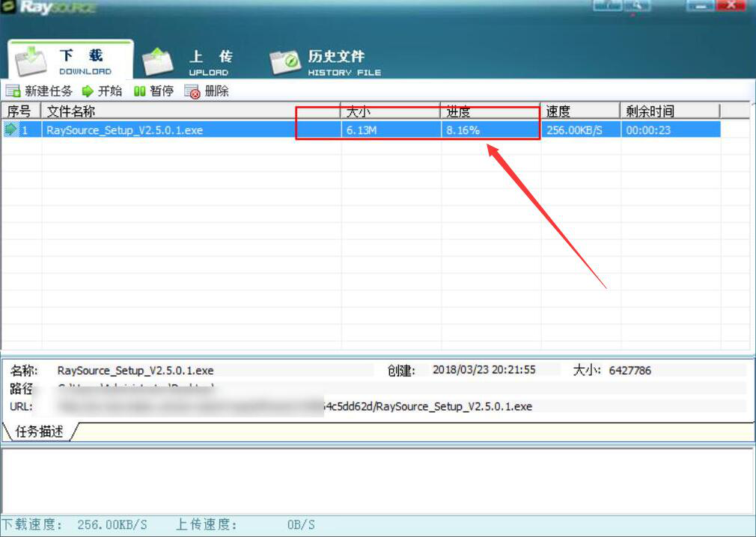Click the downloading status icon in row 1
The width and height of the screenshot is (756, 537).
(10, 129)
